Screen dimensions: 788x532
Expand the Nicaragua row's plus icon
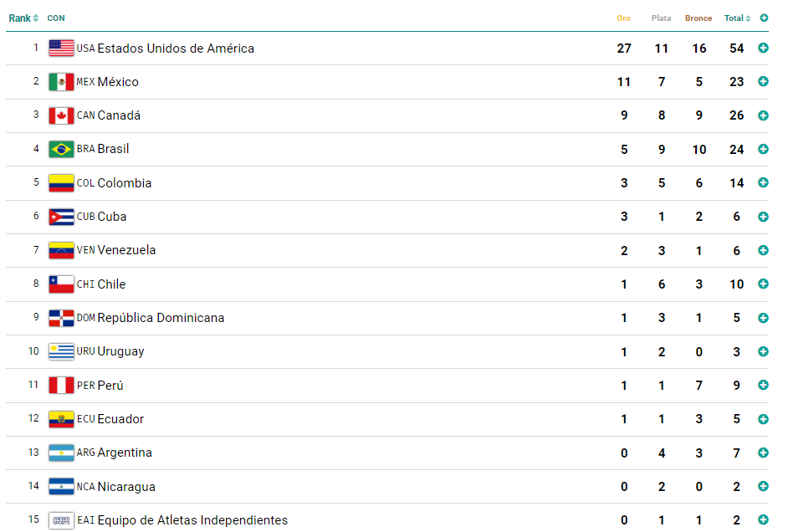pos(763,486)
